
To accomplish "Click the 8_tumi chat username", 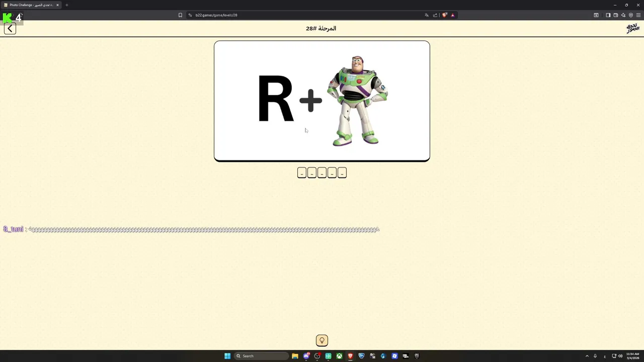I will [x=14, y=229].
